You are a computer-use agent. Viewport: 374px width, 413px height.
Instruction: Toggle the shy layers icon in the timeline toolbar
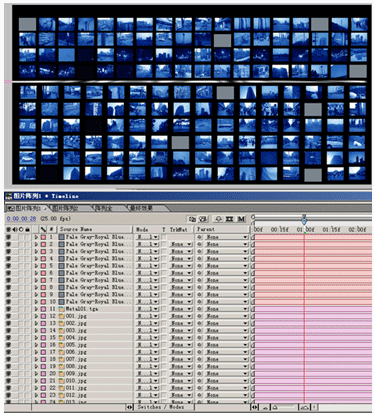pyautogui.click(x=219, y=219)
